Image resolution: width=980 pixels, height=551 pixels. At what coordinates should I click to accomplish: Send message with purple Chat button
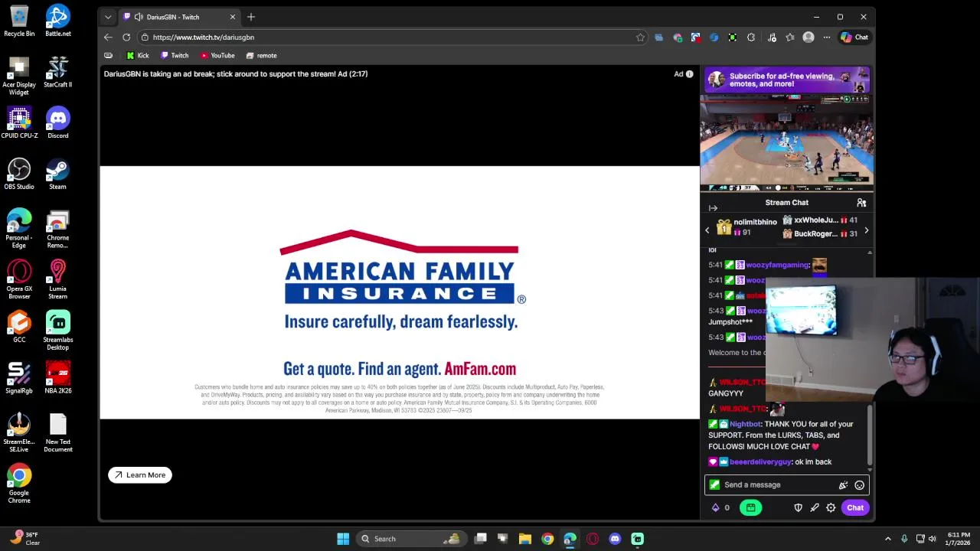point(855,507)
